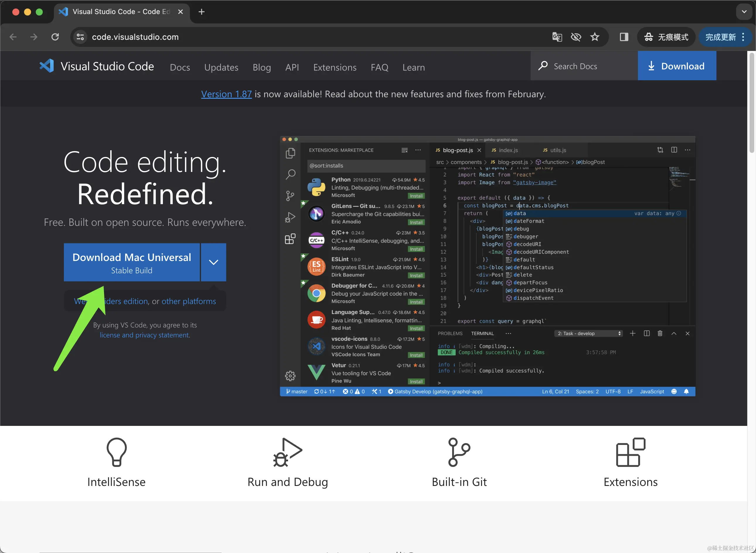Click the Built-in Git branch icon
Screen dimensions: 756x553
click(x=459, y=452)
